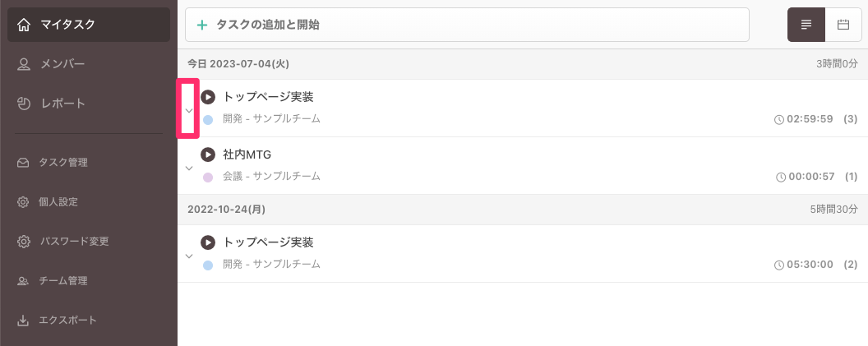Viewport: 868px width, 346px height.
Task: Go to メンバー page
Action: 89,64
